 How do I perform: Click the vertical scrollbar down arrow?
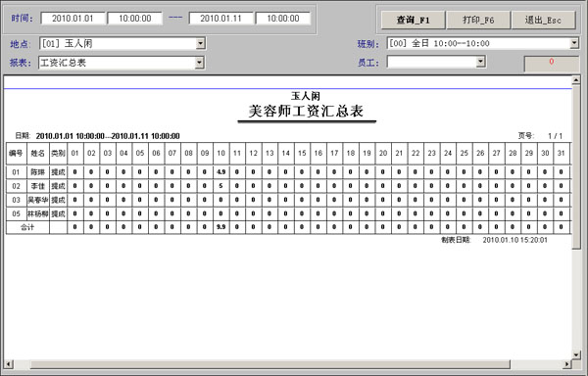point(576,354)
